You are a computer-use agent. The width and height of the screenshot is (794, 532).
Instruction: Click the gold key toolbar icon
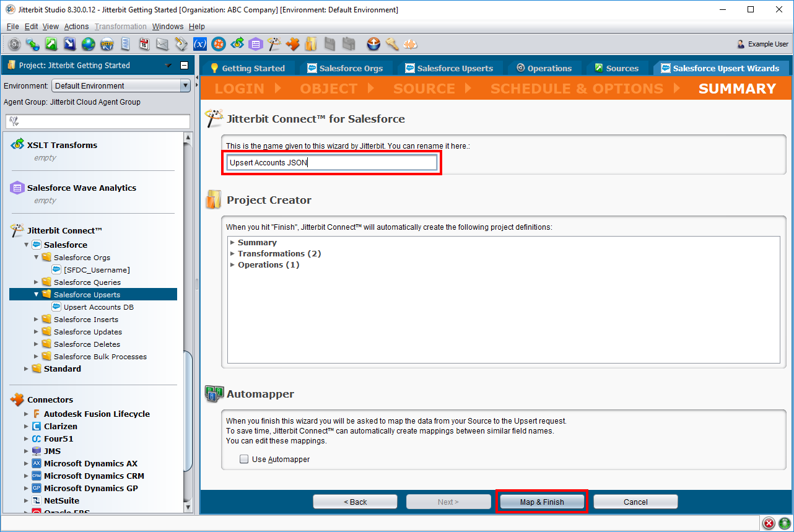click(392, 44)
